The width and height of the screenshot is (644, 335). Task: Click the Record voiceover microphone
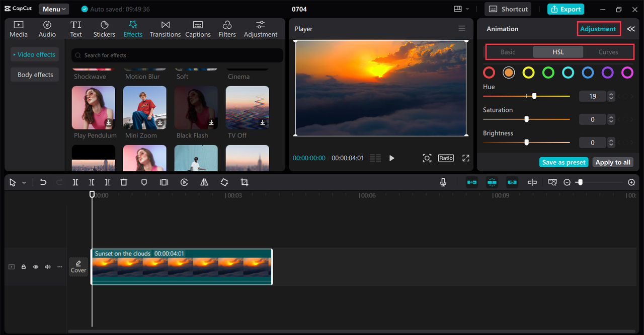(x=443, y=182)
